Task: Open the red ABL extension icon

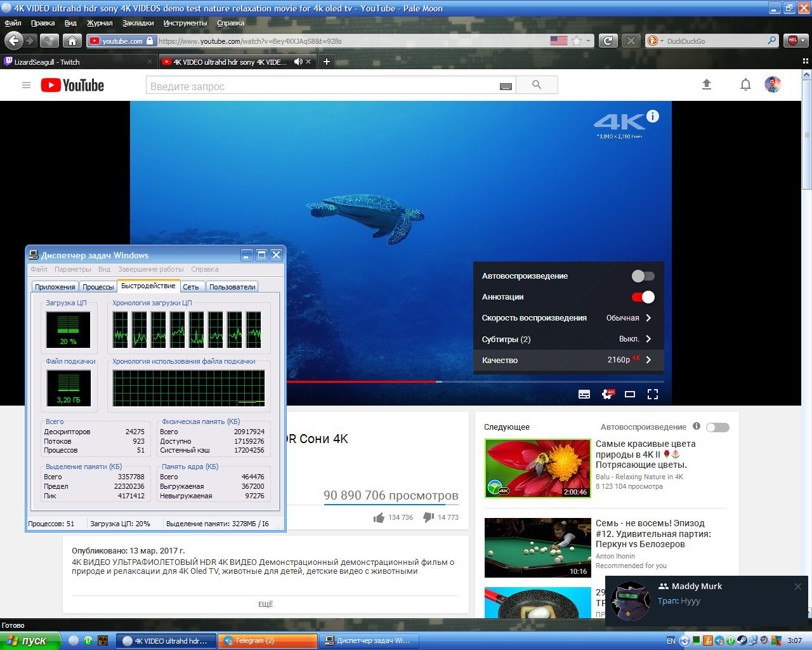Action: 792,41
